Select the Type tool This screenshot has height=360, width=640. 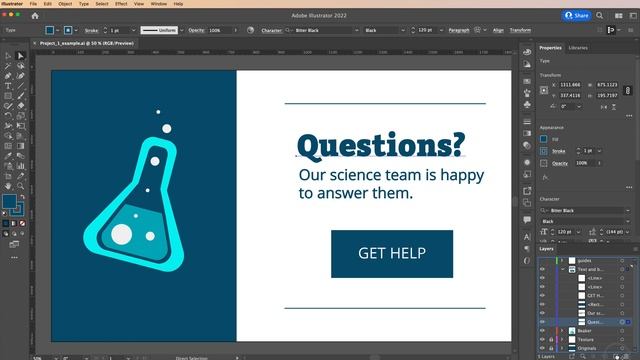pos(8,86)
